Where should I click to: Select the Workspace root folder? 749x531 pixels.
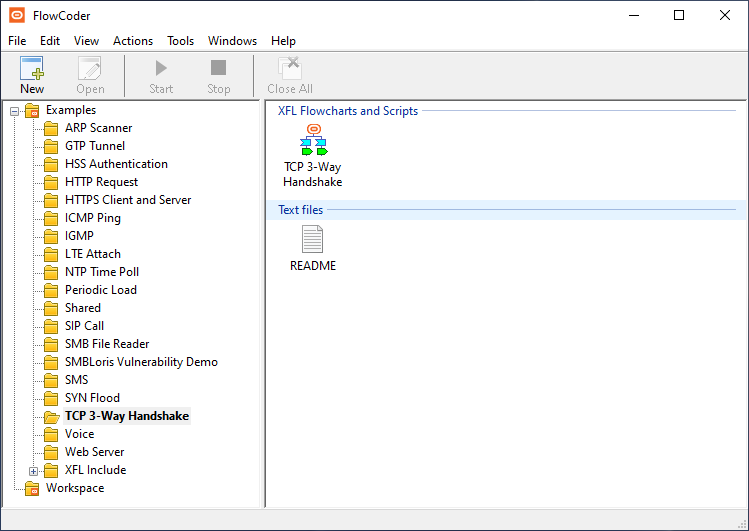(74, 488)
